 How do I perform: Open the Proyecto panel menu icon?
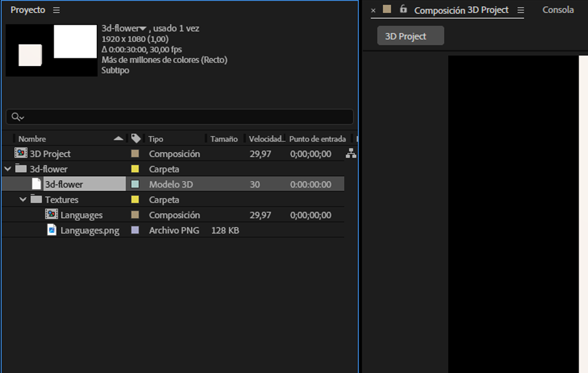(57, 10)
